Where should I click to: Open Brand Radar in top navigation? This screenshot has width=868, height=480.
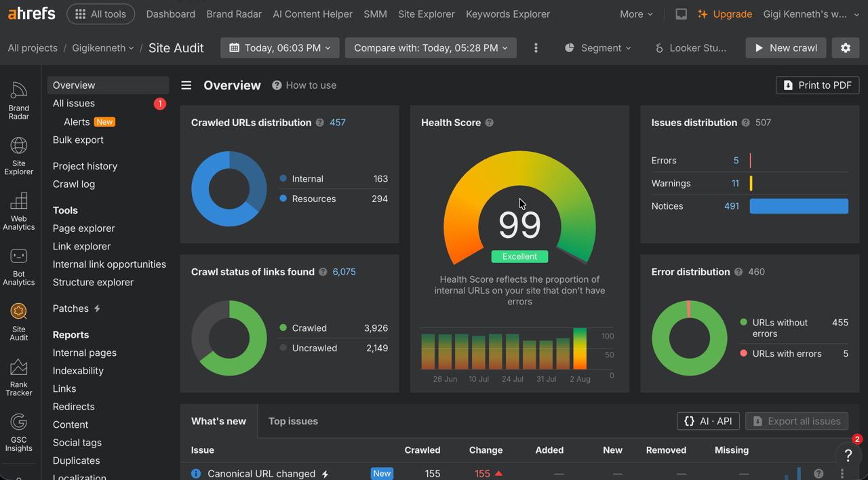point(234,14)
